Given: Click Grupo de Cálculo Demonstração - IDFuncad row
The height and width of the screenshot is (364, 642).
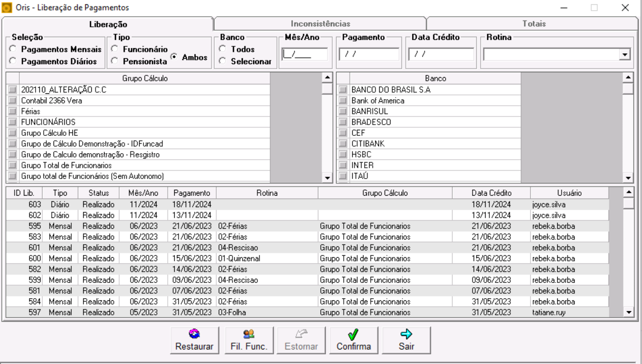Looking at the screenshot, I should click(139, 144).
